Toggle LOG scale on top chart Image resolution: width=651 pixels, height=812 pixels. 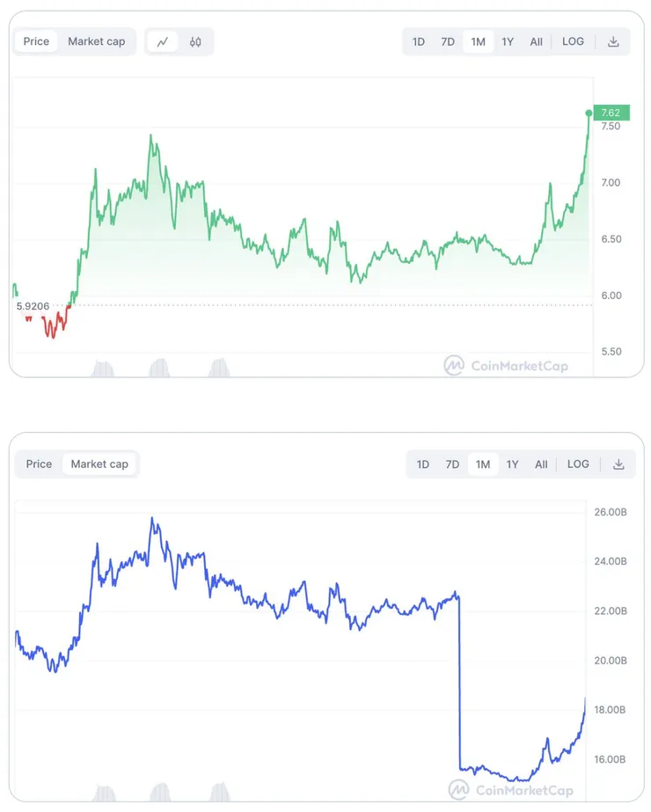[x=573, y=41]
